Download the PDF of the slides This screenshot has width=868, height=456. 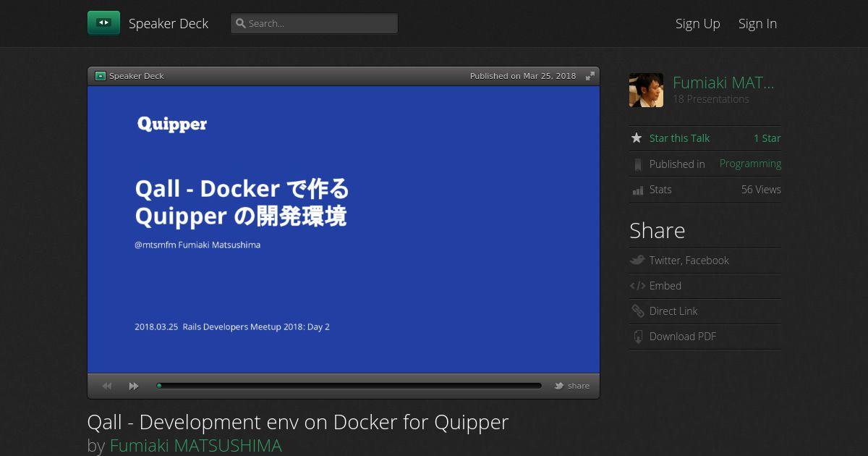tap(683, 337)
